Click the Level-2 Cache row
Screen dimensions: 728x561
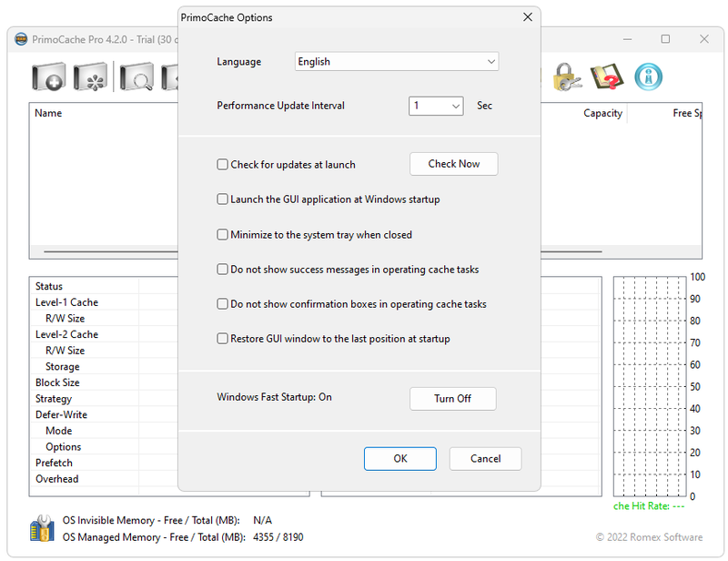point(66,334)
